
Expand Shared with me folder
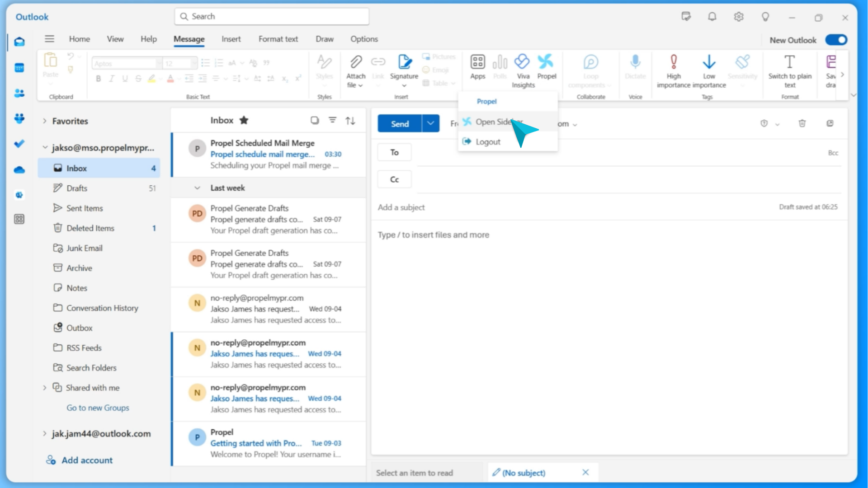(x=44, y=388)
